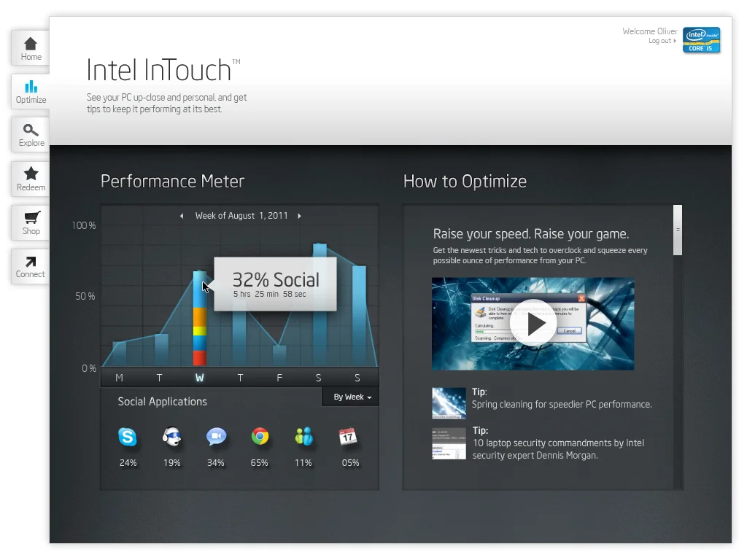The height and width of the screenshot is (560, 747).
Task: Click the 'Week of August 1, 2011' label
Action: pyautogui.click(x=241, y=216)
